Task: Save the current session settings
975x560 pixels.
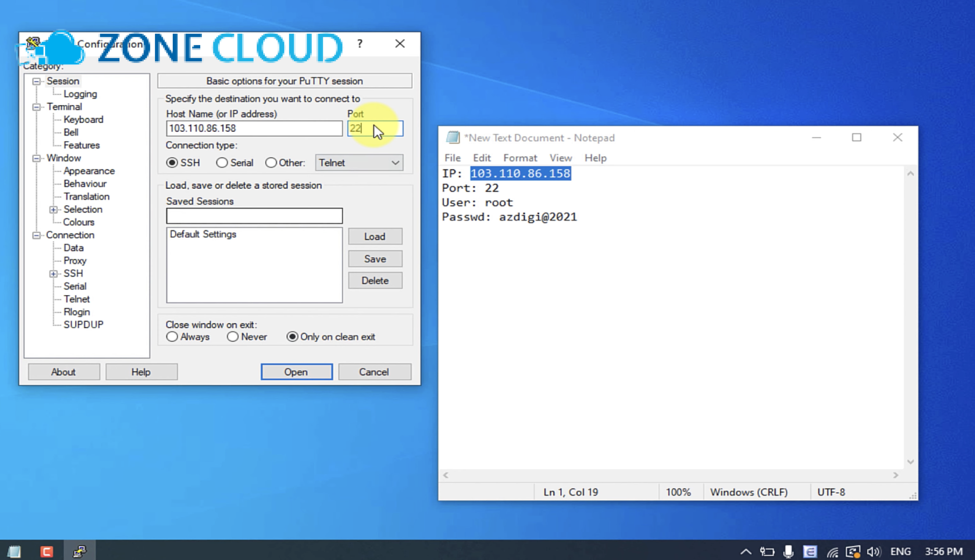Action: pyautogui.click(x=375, y=258)
